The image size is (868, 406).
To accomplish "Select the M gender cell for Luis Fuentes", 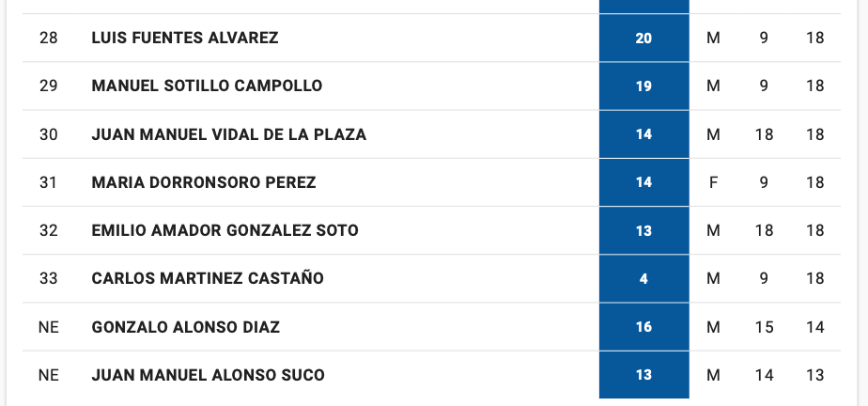I will tap(713, 38).
